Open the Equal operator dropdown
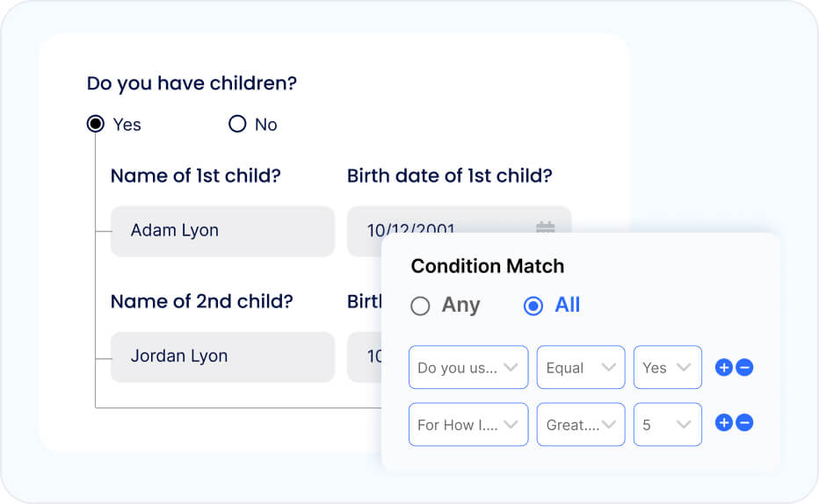This screenshot has height=504, width=819. click(581, 367)
